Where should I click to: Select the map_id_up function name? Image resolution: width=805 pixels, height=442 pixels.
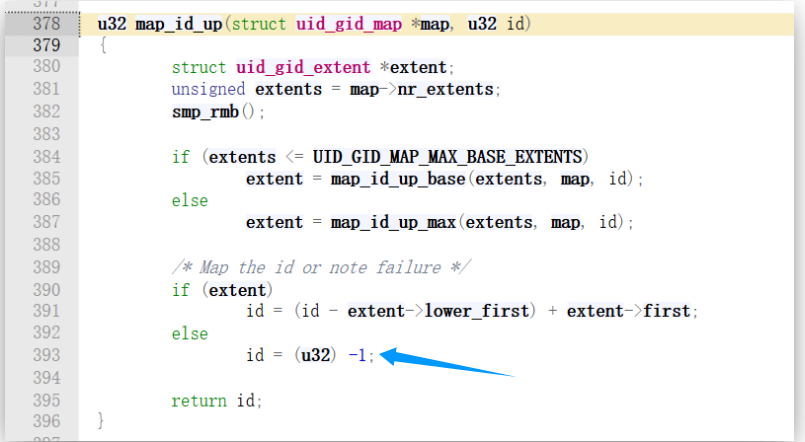[x=178, y=24]
